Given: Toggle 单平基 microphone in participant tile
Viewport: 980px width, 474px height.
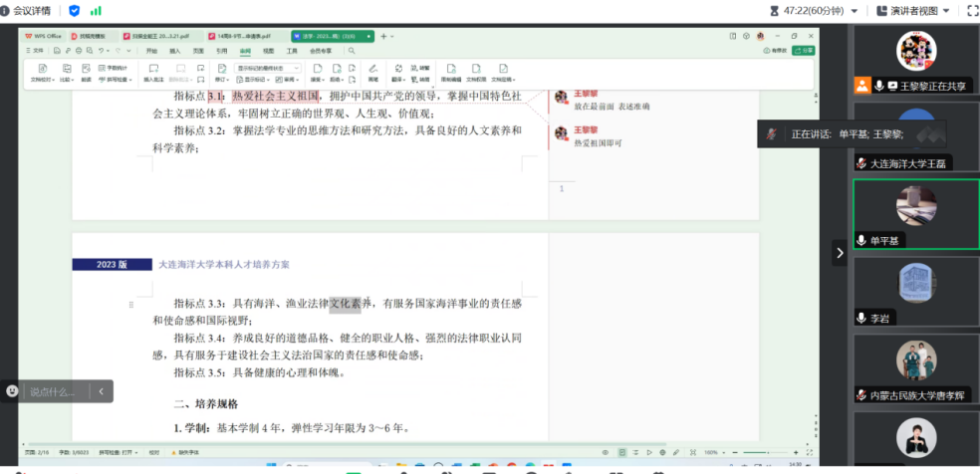Looking at the screenshot, I should [861, 240].
